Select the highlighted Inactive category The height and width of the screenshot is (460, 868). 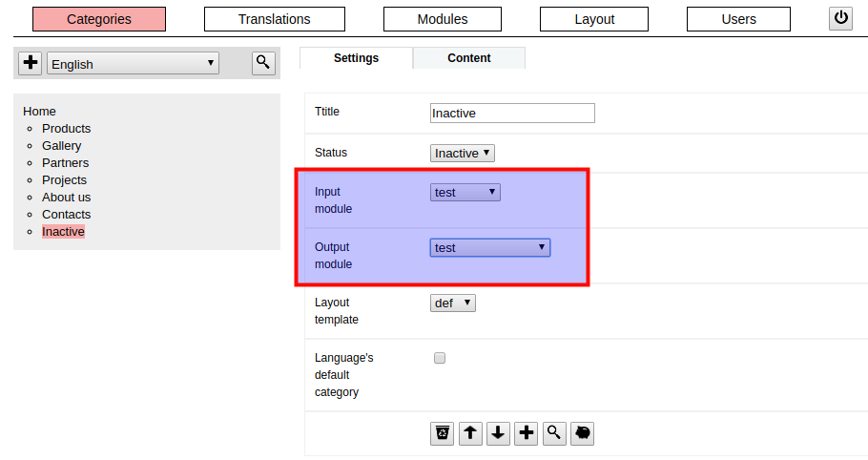coord(63,231)
